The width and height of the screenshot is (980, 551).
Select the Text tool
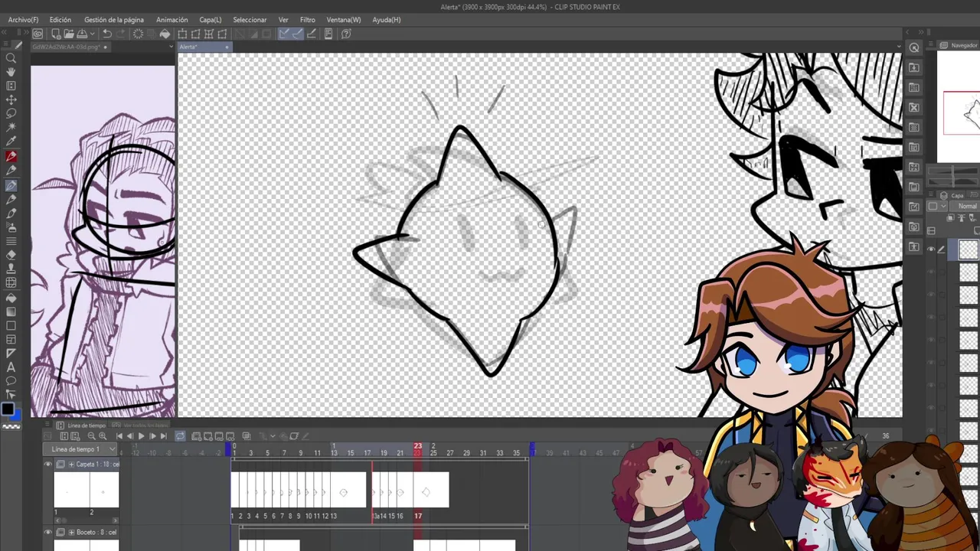click(11, 367)
